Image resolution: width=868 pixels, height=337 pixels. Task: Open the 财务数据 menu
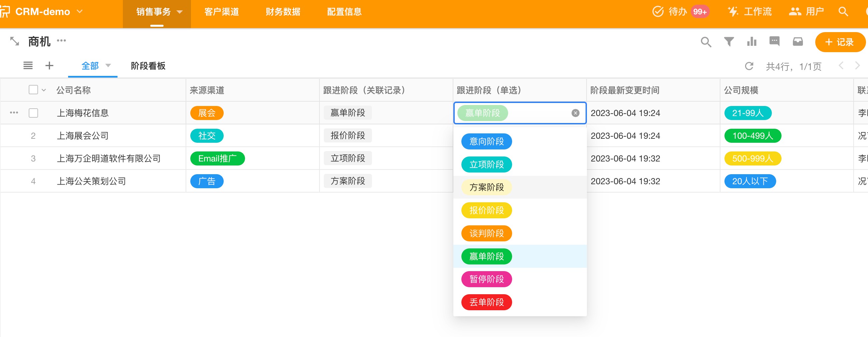tap(283, 12)
